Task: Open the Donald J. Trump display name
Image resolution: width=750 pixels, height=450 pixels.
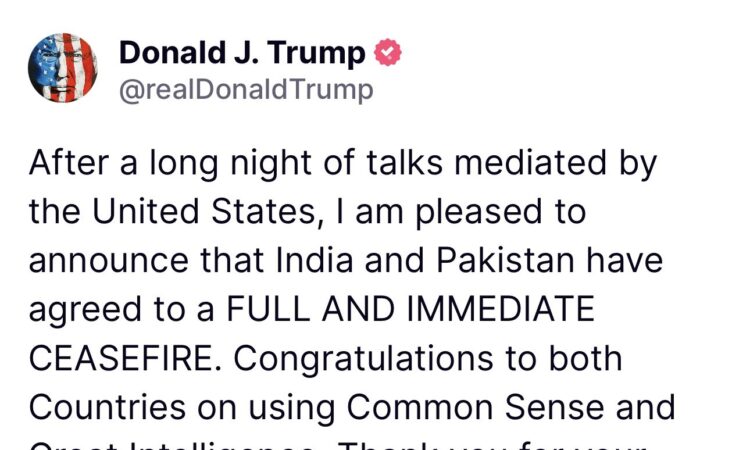Action: click(242, 52)
